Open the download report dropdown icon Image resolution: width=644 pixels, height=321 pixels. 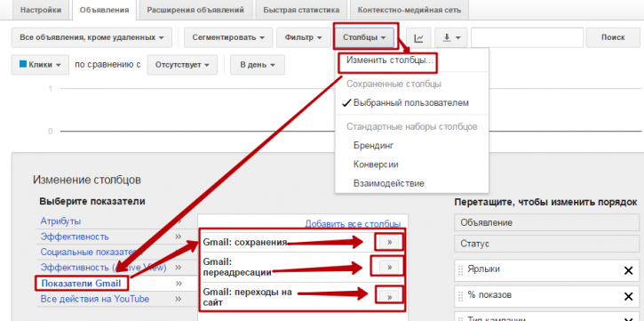(451, 38)
